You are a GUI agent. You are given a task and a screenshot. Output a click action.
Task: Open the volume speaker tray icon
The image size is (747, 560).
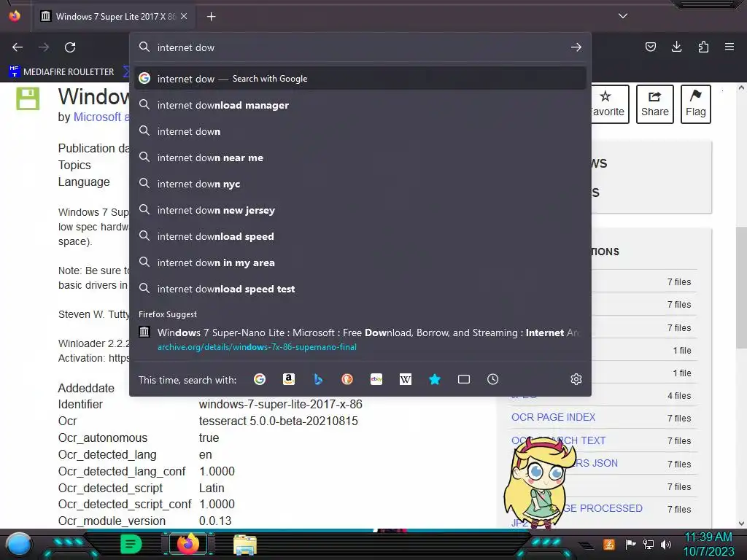(x=666, y=544)
